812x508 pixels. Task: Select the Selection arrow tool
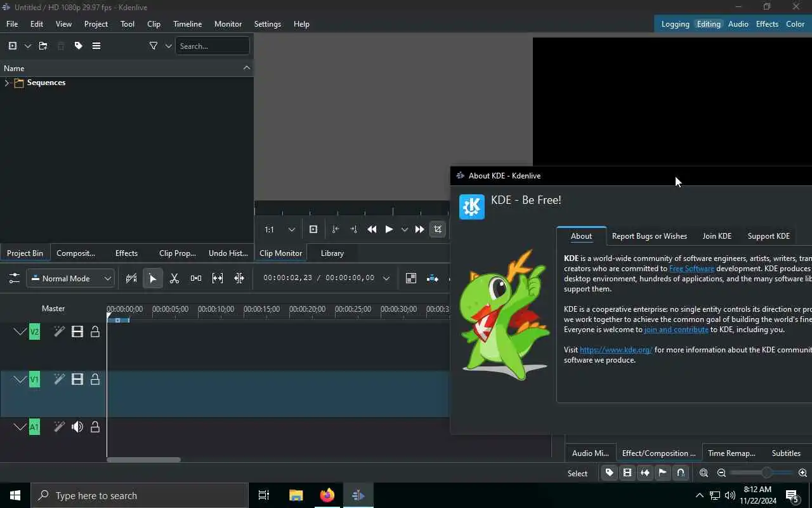coord(152,278)
